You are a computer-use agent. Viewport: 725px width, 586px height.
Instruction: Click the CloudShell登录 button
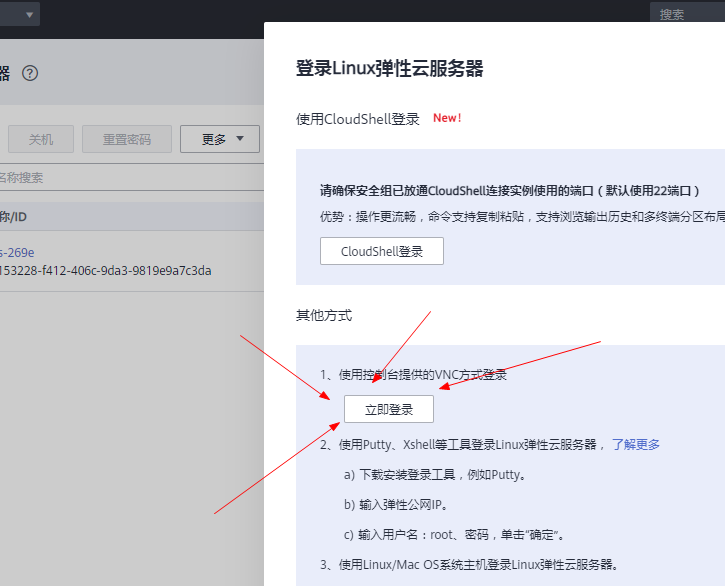pos(382,251)
